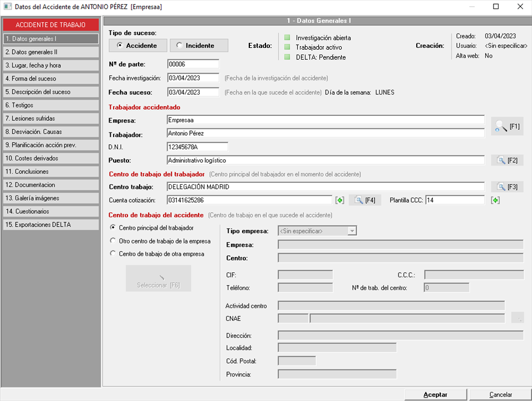Click the Nº de parte input field
This screenshot has height=401, width=532.
(193, 64)
